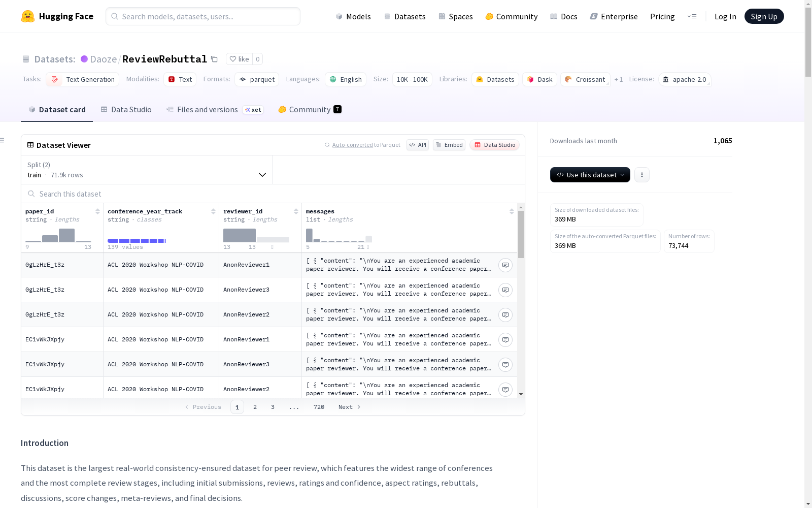Open Data Studio from the viewer header
812x508 pixels.
pos(494,145)
